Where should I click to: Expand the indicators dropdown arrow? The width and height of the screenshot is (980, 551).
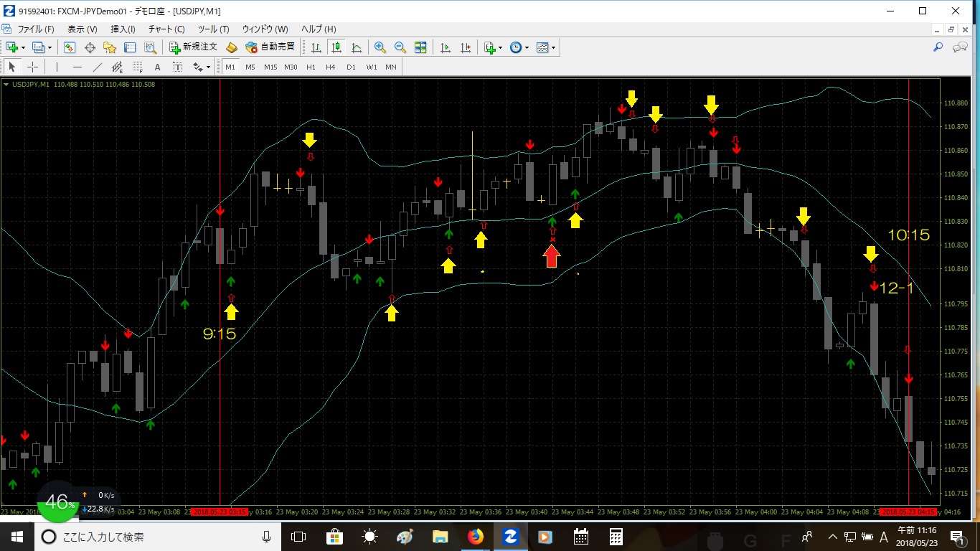coord(501,47)
